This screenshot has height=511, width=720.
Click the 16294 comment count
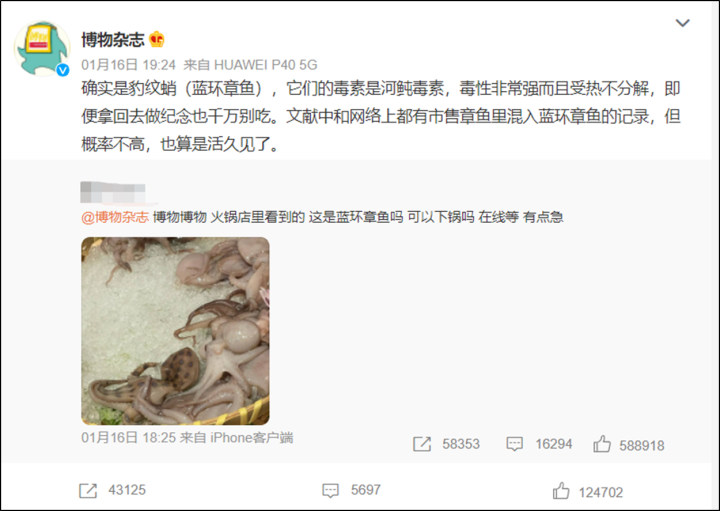pyautogui.click(x=554, y=444)
